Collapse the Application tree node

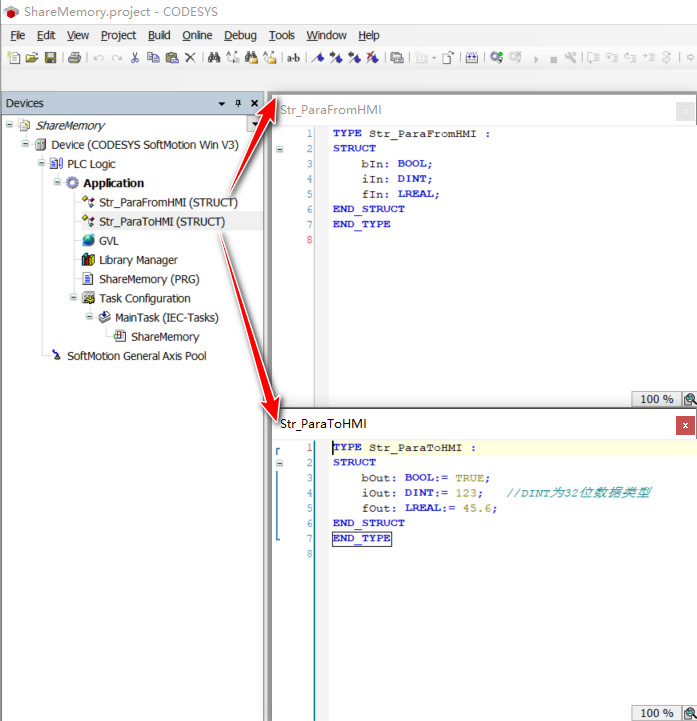pos(57,182)
